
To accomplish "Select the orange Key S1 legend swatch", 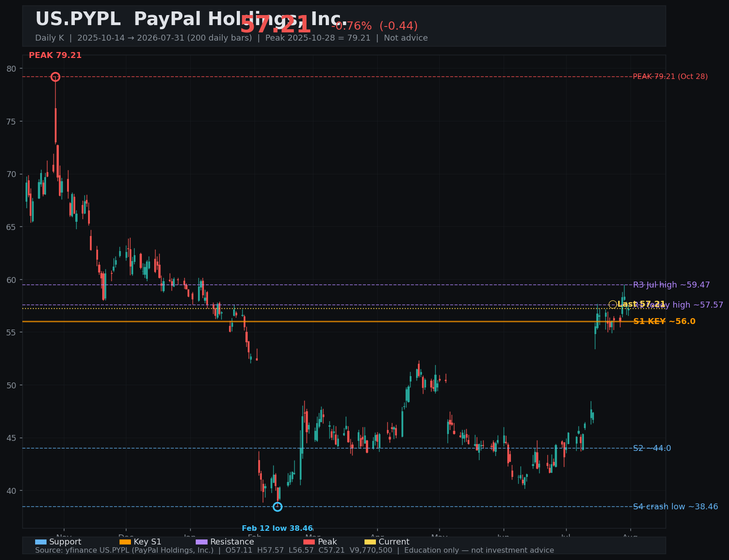I will (x=125, y=542).
